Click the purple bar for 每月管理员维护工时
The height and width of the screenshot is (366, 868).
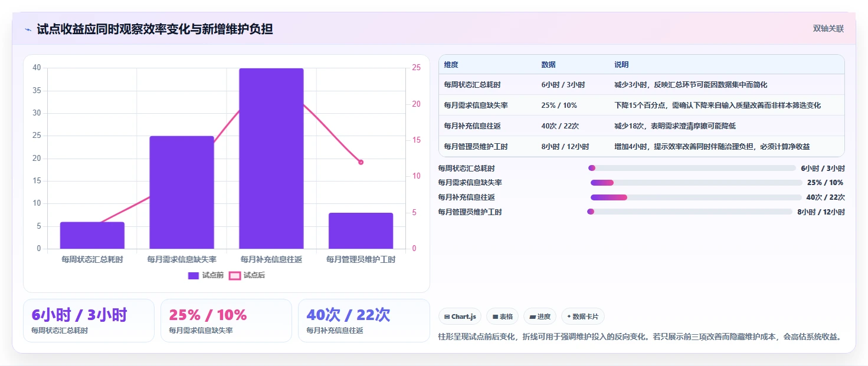point(361,230)
